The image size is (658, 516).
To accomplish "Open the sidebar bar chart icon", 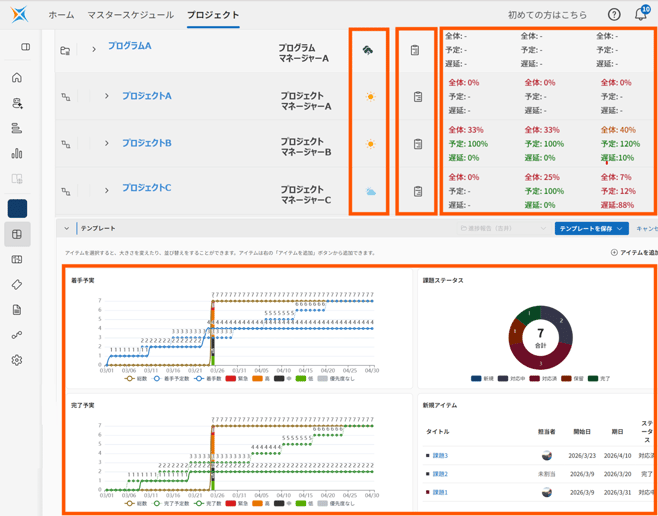I will (17, 154).
